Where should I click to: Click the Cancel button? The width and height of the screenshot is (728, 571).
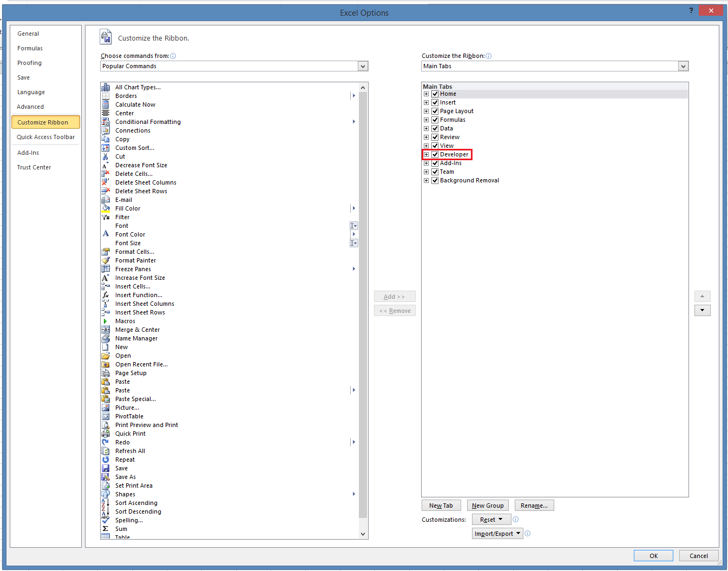698,556
